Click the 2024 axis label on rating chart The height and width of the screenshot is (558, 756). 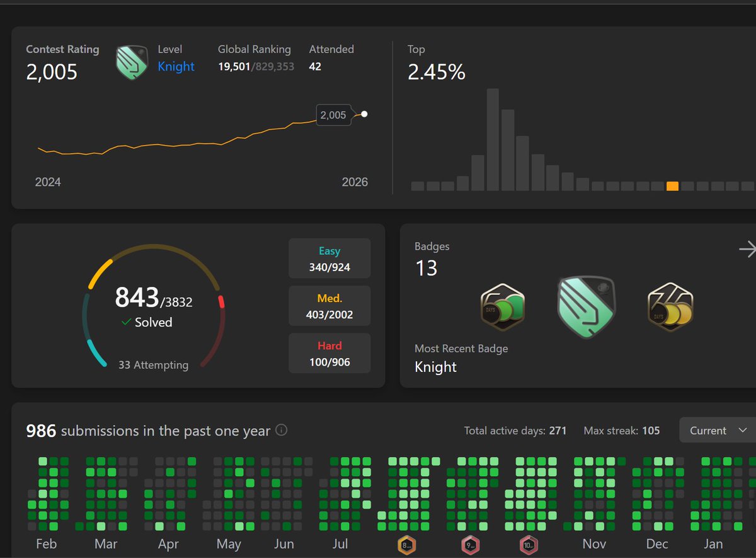tap(48, 182)
